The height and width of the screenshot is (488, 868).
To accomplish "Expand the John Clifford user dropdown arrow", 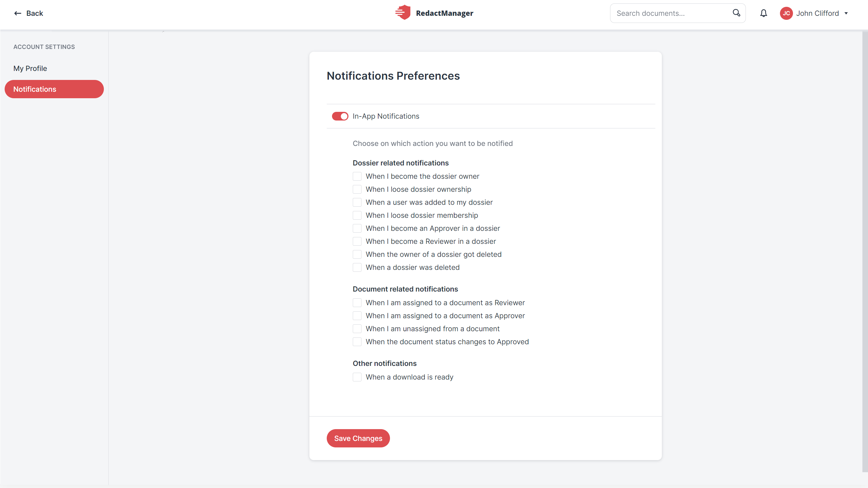I will tap(846, 13).
